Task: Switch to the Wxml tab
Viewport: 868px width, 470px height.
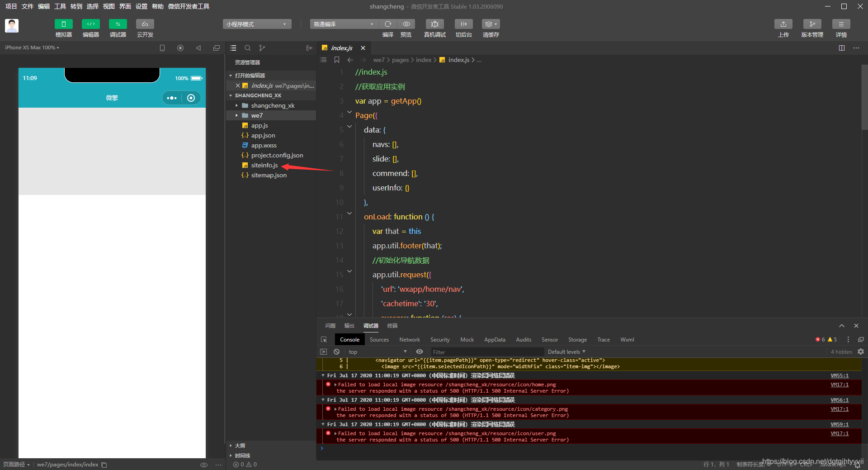Action: pyautogui.click(x=627, y=340)
